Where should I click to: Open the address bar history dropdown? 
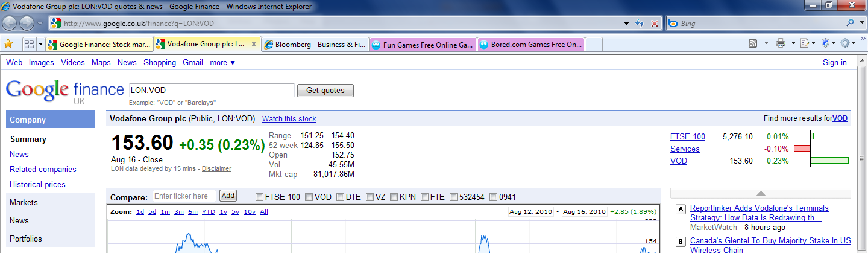(627, 24)
